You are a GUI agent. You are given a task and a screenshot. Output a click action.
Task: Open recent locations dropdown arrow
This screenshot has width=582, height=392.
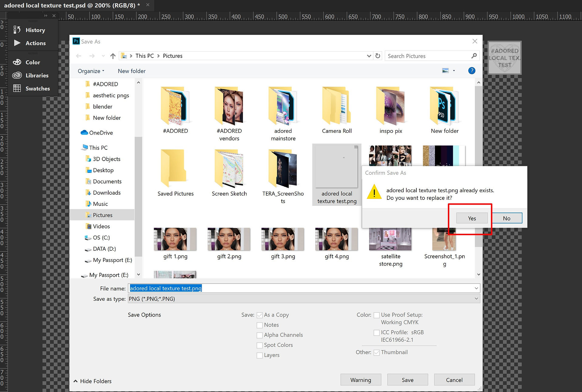[103, 56]
